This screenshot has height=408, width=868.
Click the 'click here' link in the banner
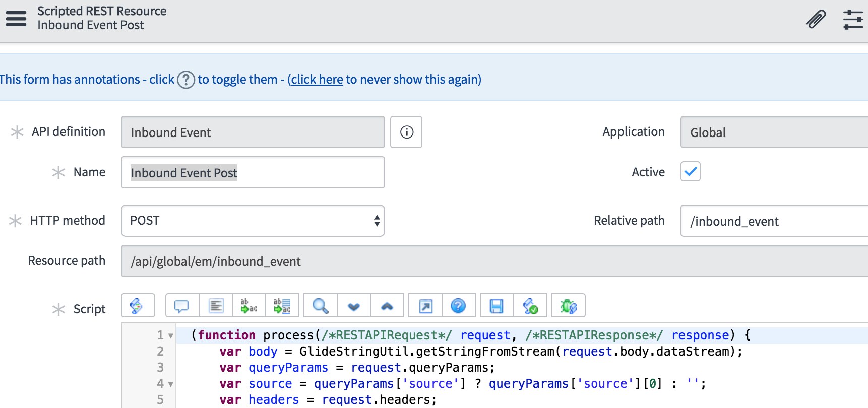click(x=317, y=80)
